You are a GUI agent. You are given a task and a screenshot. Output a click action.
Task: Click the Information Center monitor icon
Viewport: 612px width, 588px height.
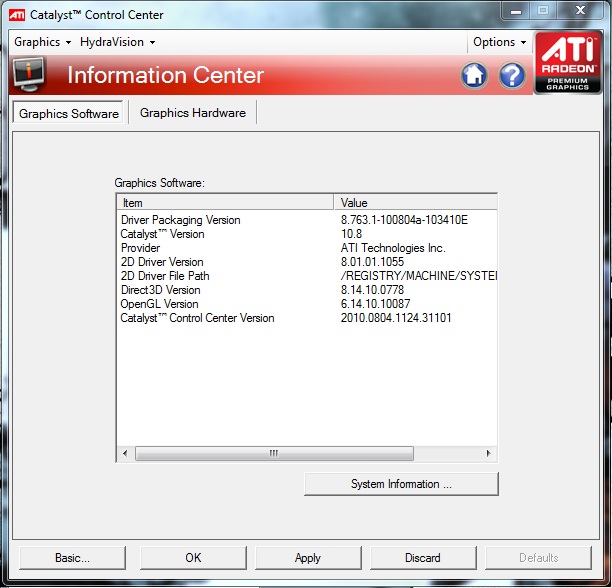pos(30,75)
